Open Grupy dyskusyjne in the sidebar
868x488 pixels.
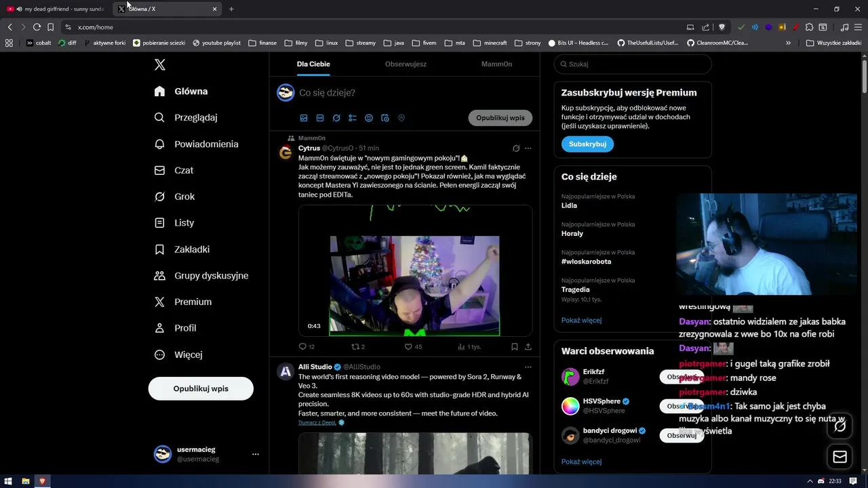201,276
